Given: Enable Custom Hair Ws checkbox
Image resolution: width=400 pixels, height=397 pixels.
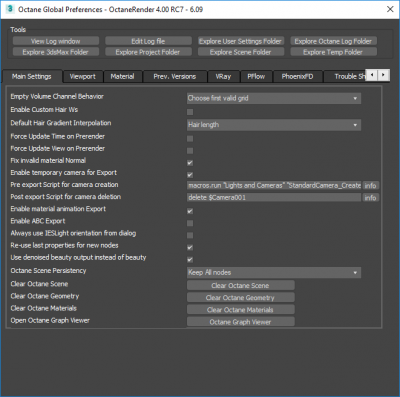Looking at the screenshot, I should [190, 112].
